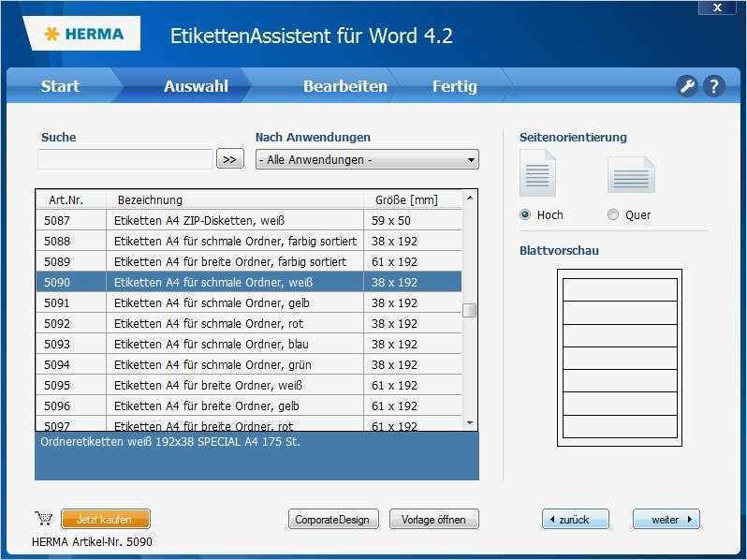Select row 5088 schmale Ordner, farbig sortiert
This screenshot has width=747, height=560.
coord(249,242)
